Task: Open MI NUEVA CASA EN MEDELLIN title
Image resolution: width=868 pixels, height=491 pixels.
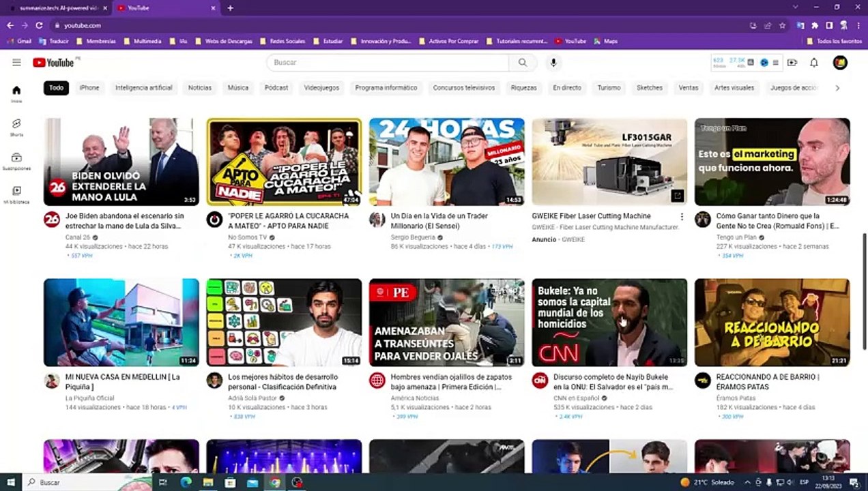Action: click(x=123, y=381)
